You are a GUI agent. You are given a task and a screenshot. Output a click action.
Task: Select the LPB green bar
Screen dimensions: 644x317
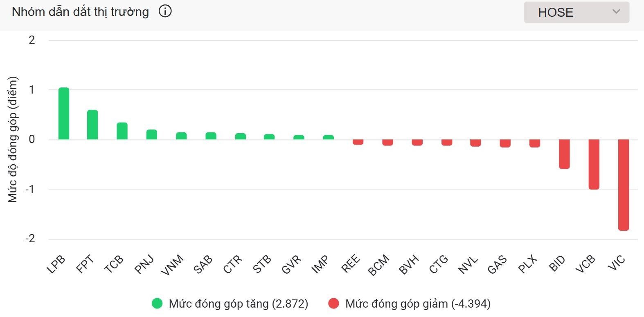64,114
